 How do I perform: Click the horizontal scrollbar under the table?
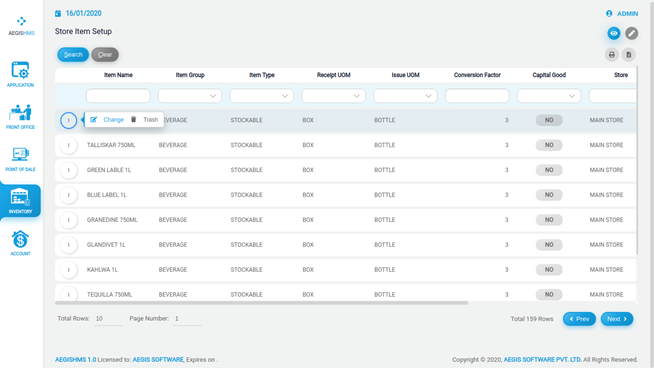pyautogui.click(x=262, y=303)
